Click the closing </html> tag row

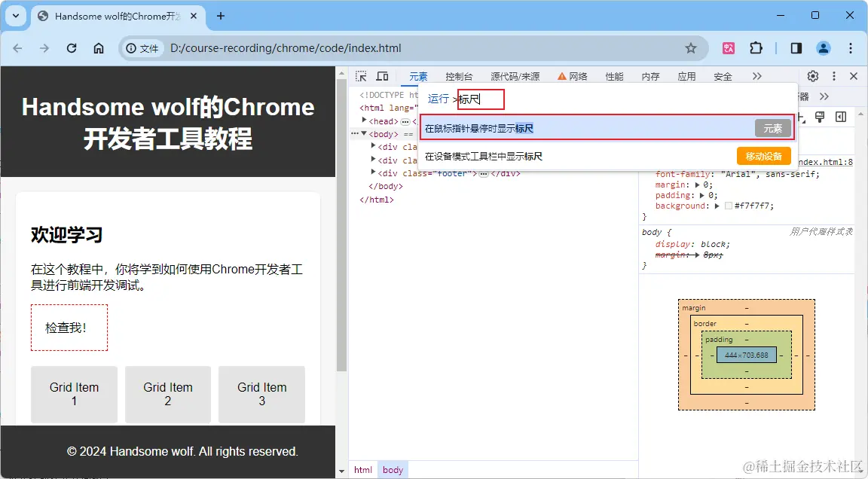(x=377, y=200)
